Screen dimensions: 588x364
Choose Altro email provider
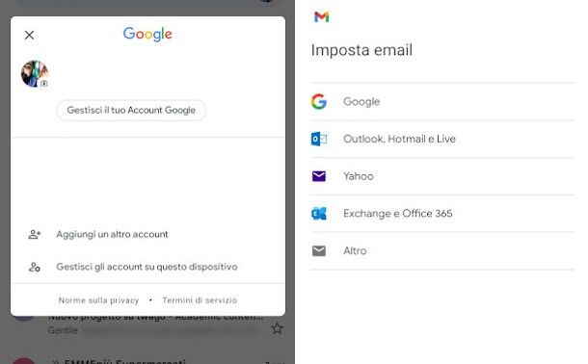[442, 250]
